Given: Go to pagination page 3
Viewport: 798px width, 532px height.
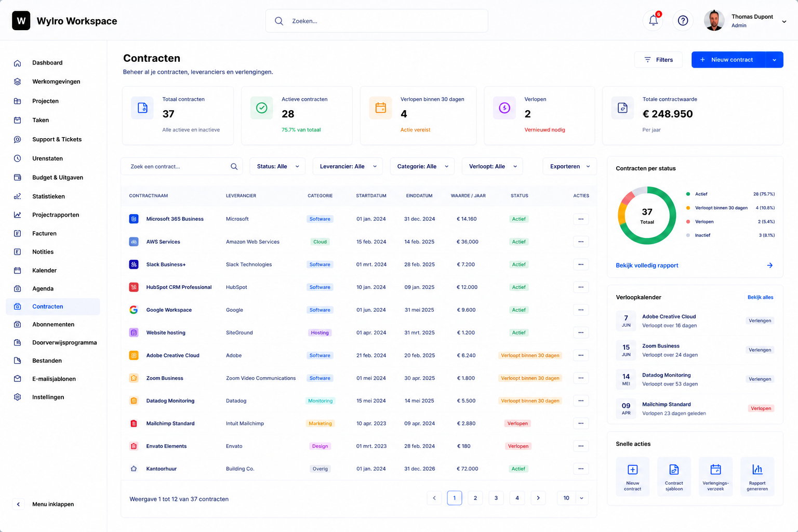Looking at the screenshot, I should pos(496,498).
